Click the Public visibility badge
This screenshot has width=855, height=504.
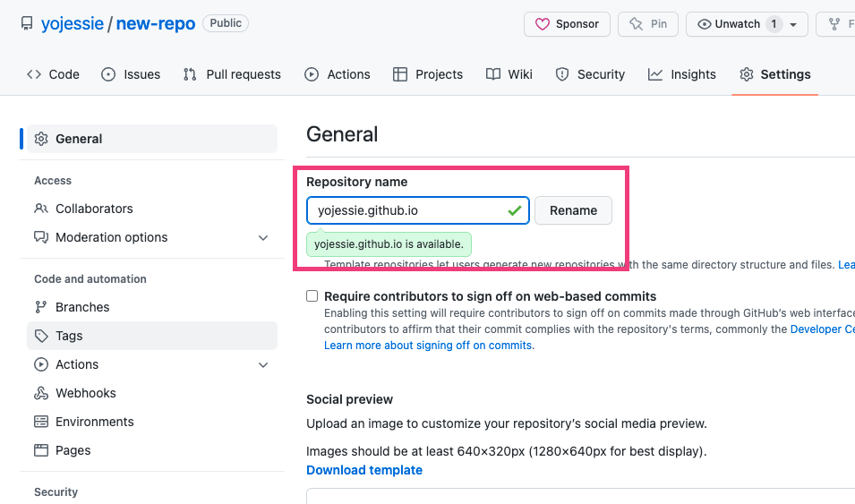[x=226, y=23]
